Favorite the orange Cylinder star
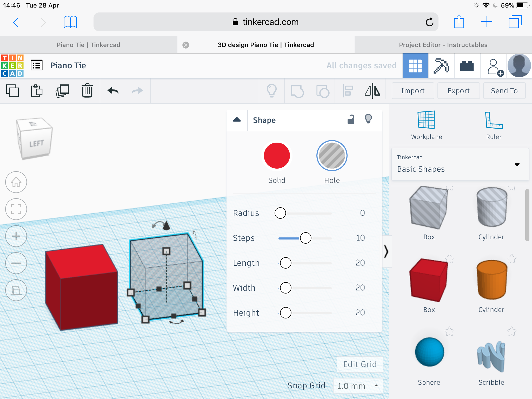 [512, 258]
